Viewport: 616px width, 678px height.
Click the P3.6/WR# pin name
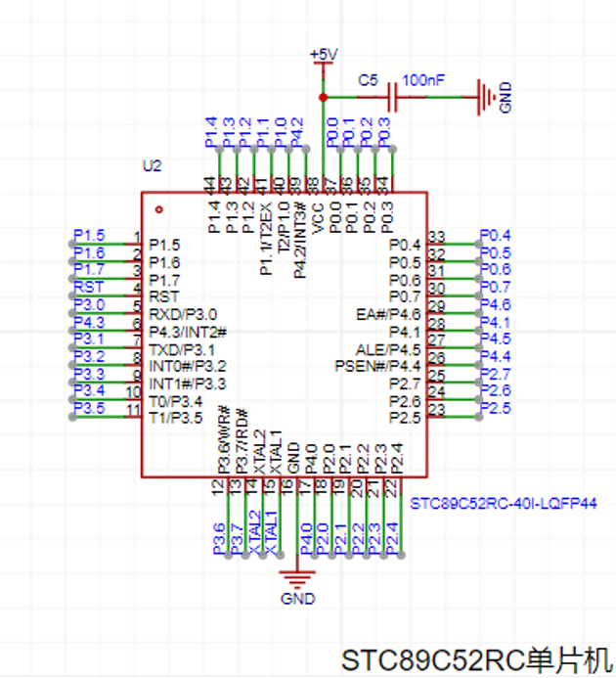224,439
